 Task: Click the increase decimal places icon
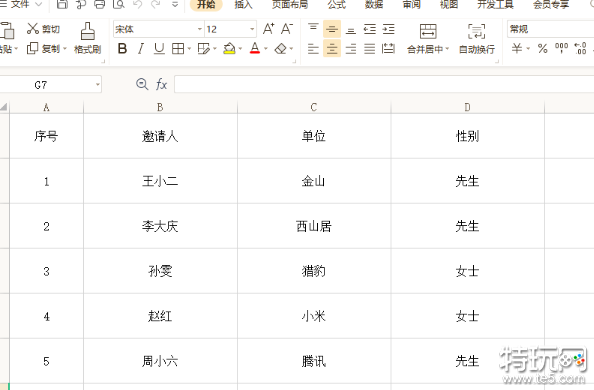[x=580, y=49]
